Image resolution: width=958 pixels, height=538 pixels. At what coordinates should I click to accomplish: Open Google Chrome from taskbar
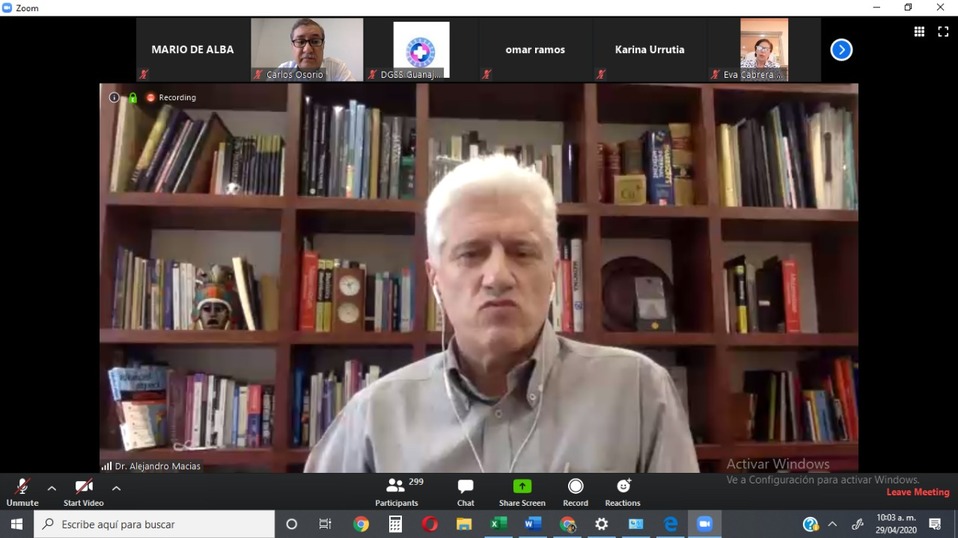(x=360, y=524)
